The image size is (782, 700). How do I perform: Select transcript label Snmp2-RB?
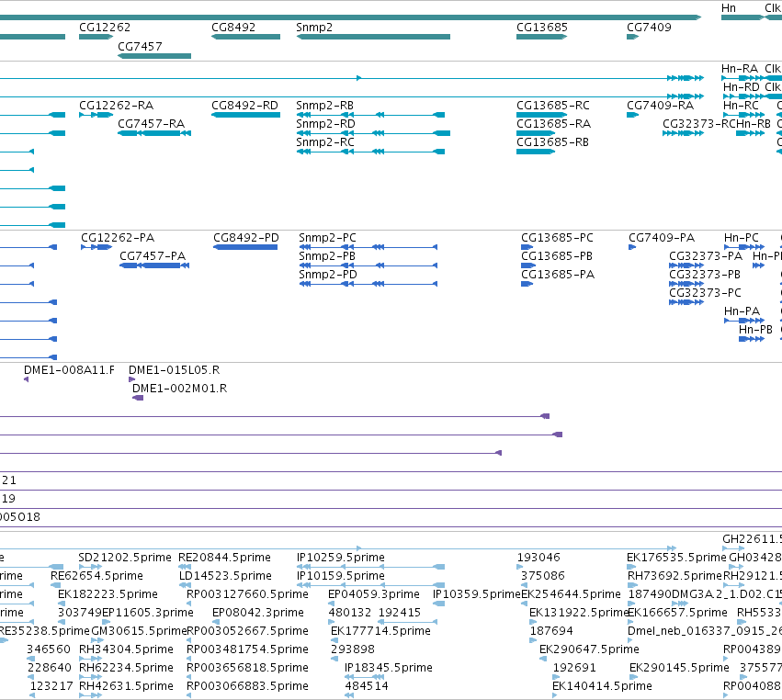(324, 106)
